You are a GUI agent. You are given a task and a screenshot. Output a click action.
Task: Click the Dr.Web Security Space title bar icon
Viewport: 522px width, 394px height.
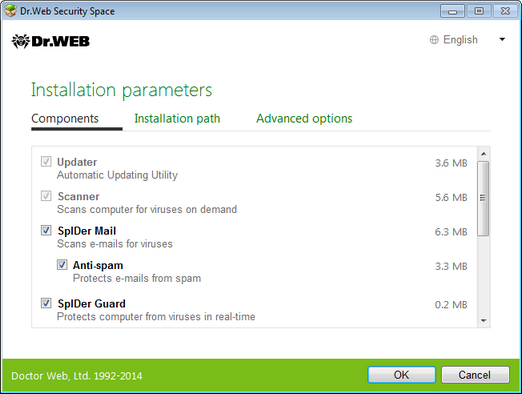[10, 11]
